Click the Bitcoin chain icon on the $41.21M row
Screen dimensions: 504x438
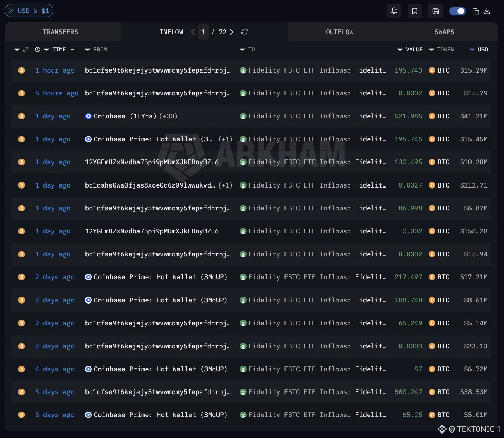[x=22, y=116]
